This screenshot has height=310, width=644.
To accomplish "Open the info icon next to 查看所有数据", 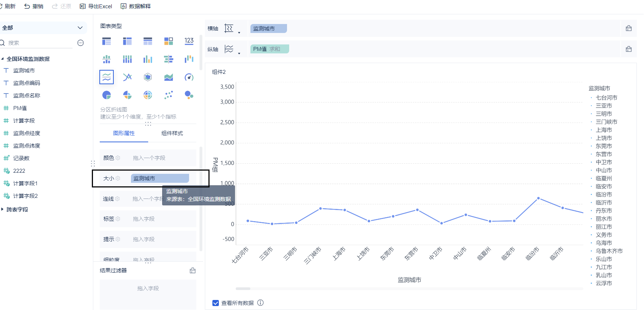I will point(260,303).
